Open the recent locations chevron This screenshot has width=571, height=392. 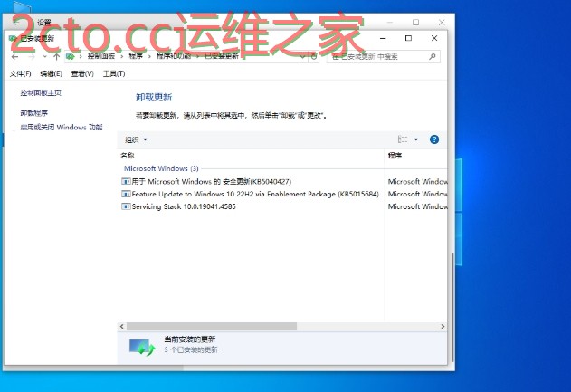tap(44, 57)
